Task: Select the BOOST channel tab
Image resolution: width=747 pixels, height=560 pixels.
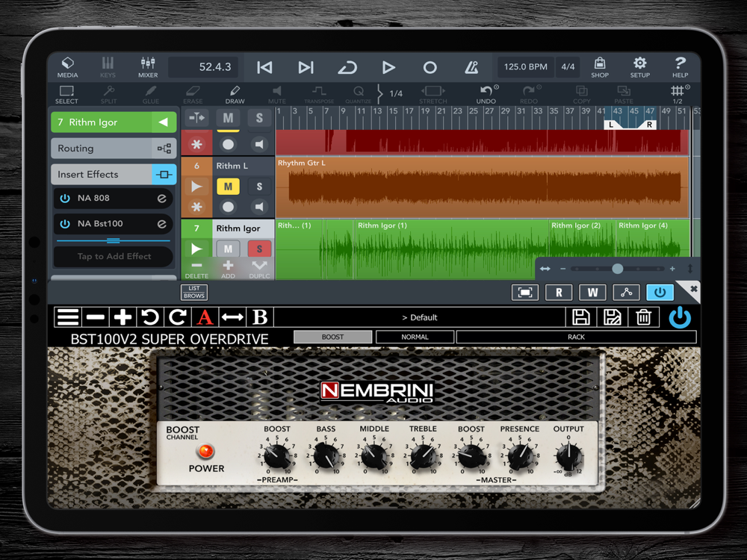Action: pyautogui.click(x=332, y=337)
